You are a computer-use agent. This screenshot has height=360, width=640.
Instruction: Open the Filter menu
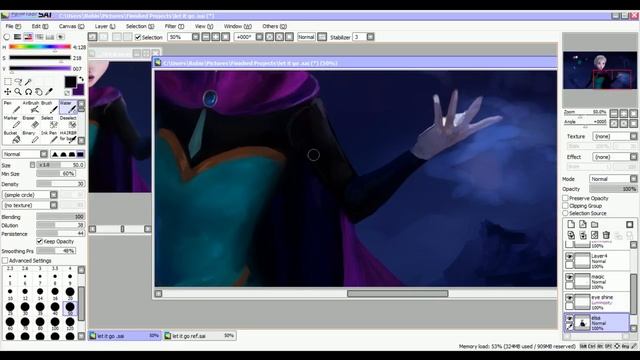coord(174,26)
